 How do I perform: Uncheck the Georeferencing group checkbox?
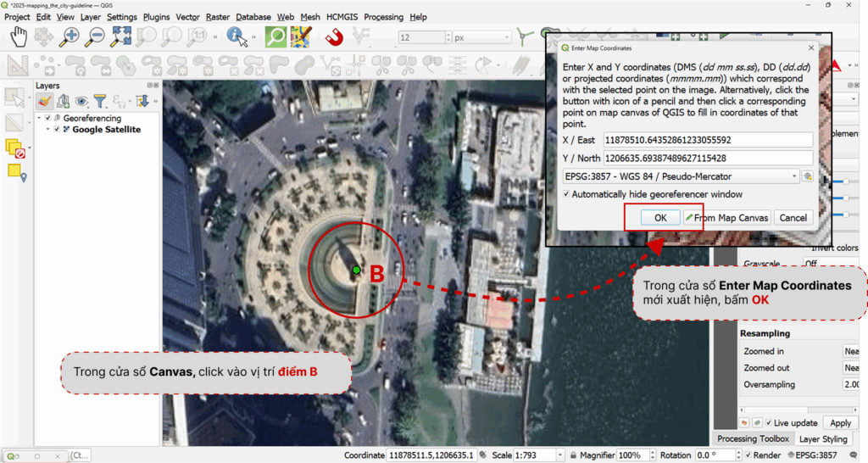(x=47, y=118)
